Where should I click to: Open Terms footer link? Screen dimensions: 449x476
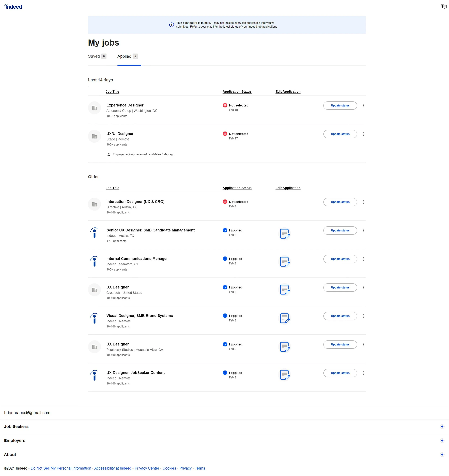(200, 468)
